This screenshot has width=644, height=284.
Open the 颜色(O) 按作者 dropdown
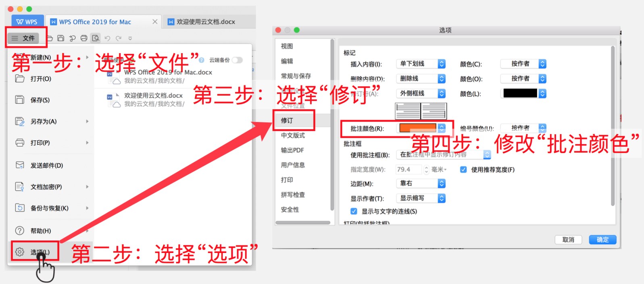[523, 79]
